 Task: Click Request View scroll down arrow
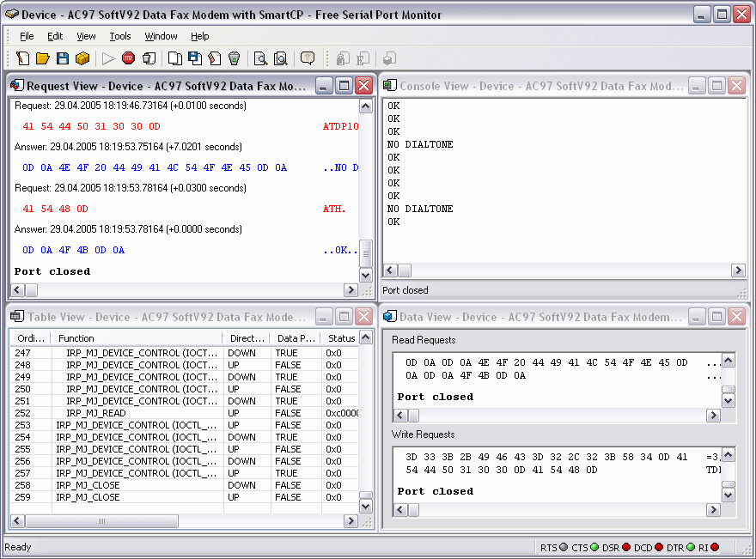click(x=366, y=276)
